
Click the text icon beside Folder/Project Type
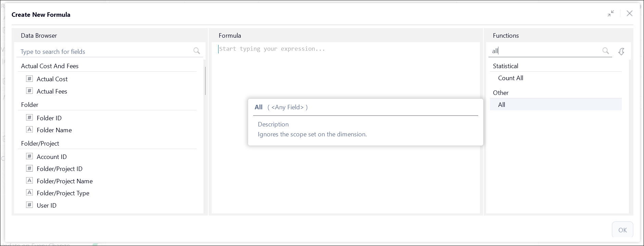[x=29, y=193]
